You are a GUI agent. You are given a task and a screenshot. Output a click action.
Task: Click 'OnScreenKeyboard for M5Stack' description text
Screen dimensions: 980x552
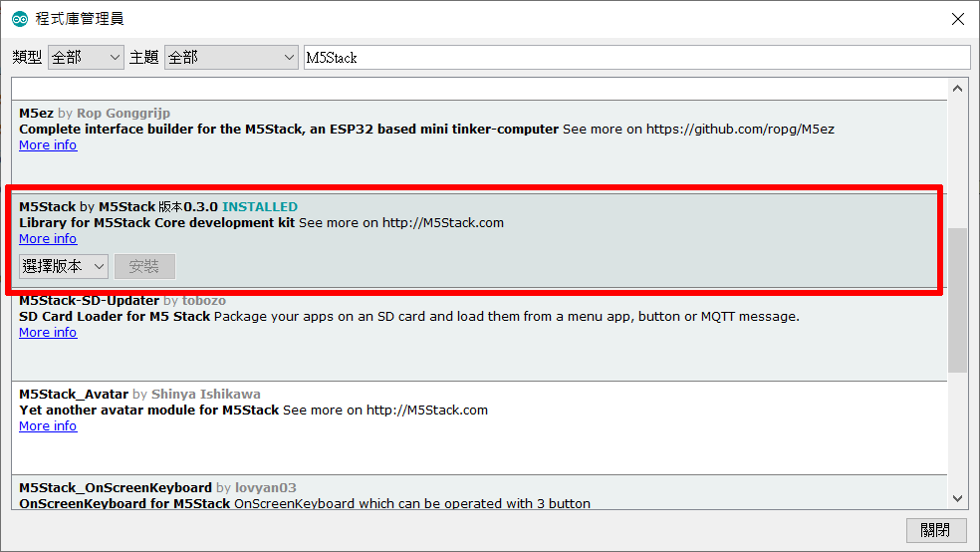[x=124, y=504]
